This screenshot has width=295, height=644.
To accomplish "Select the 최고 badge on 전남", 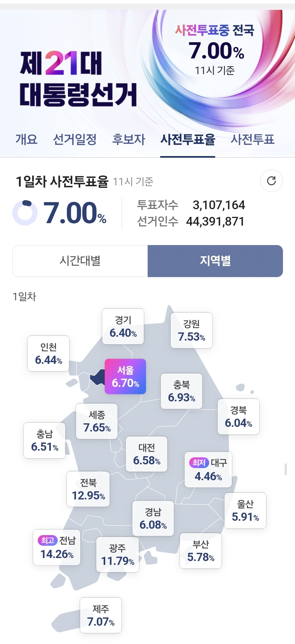I will pos(47,540).
